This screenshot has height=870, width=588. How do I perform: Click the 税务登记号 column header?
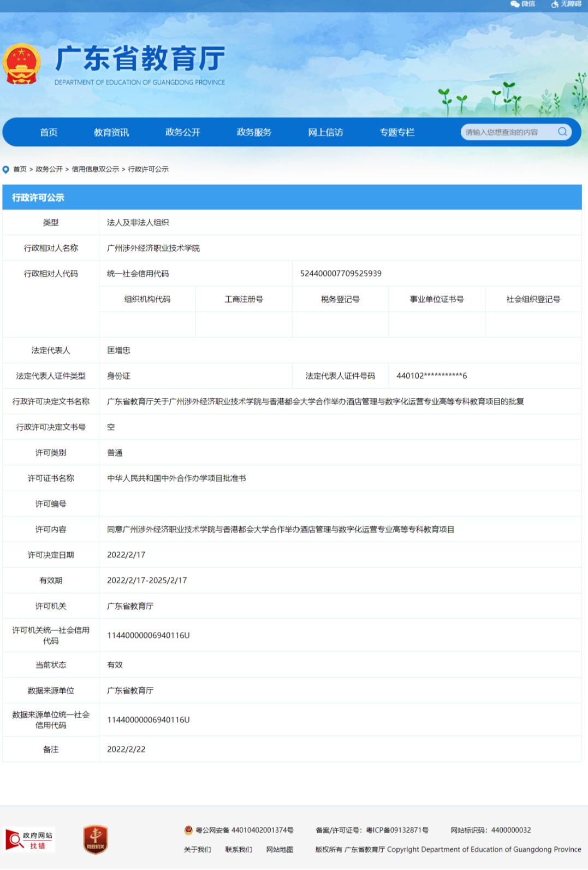click(340, 299)
